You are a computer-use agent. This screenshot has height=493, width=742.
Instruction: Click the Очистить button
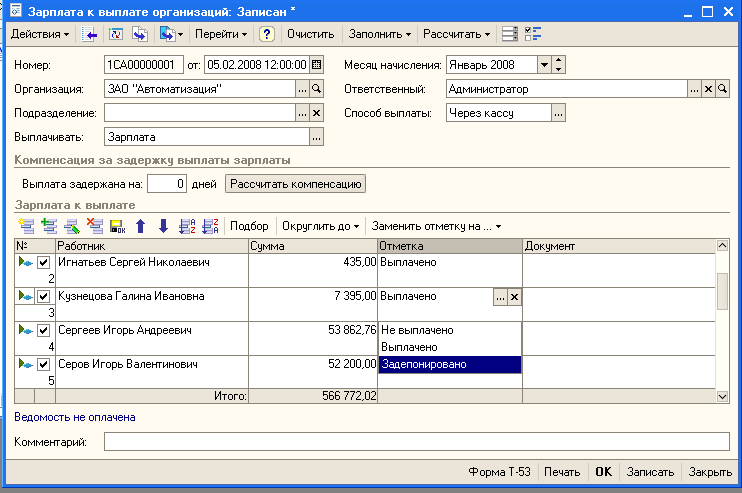click(310, 34)
